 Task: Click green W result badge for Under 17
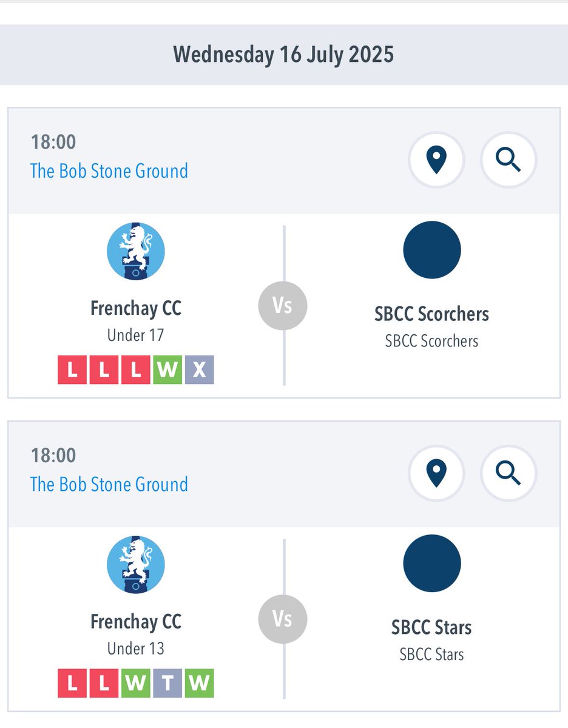click(167, 370)
